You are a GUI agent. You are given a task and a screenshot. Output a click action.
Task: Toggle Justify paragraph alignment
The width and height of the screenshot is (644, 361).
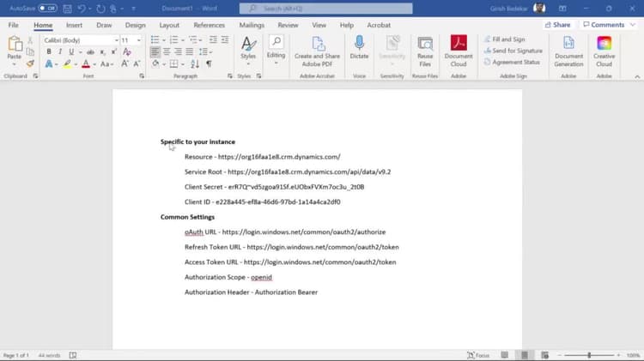pos(190,51)
